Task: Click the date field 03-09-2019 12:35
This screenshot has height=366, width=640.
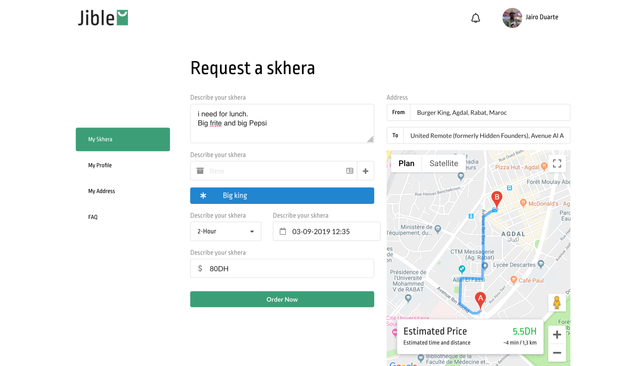Action: pos(326,231)
